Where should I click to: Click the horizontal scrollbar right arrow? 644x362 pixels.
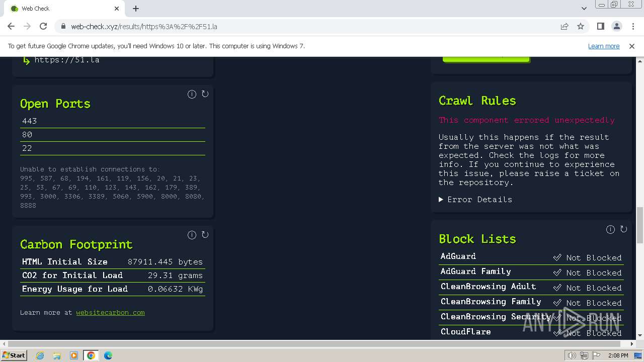[632, 344]
